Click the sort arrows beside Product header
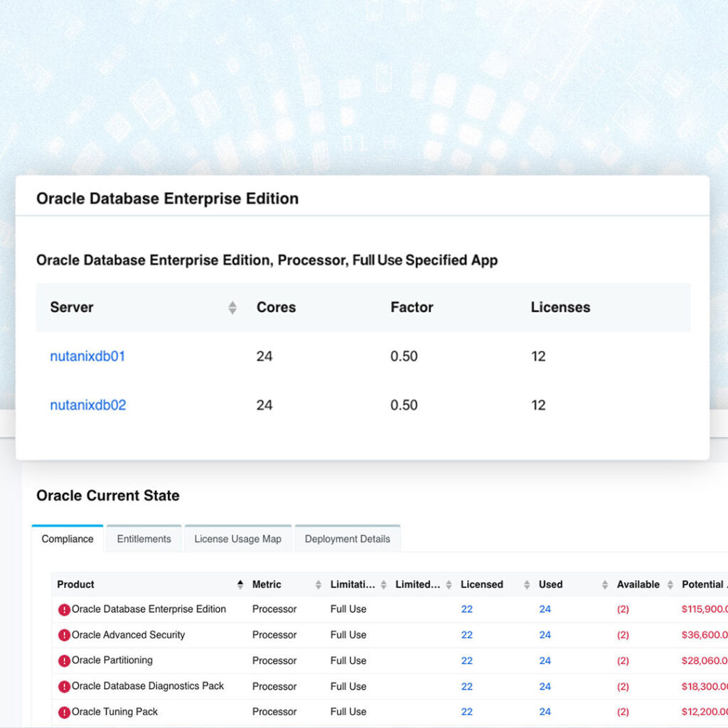The height and width of the screenshot is (728, 728). pos(240,584)
